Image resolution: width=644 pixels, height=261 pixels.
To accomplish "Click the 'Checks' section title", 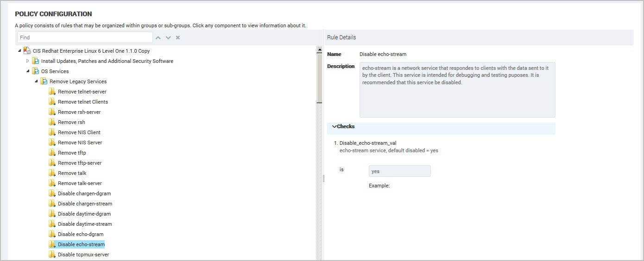I will tap(346, 126).
